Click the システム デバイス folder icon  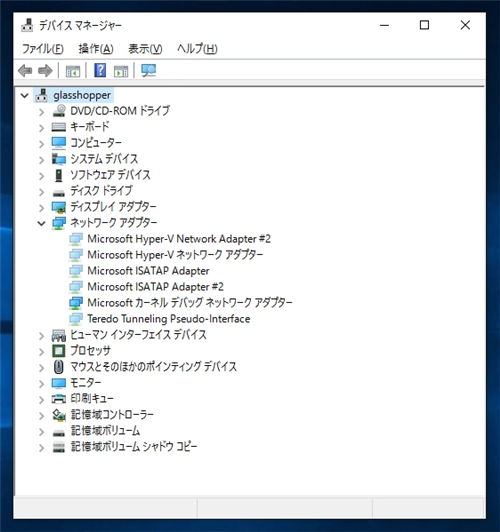pyautogui.click(x=59, y=159)
